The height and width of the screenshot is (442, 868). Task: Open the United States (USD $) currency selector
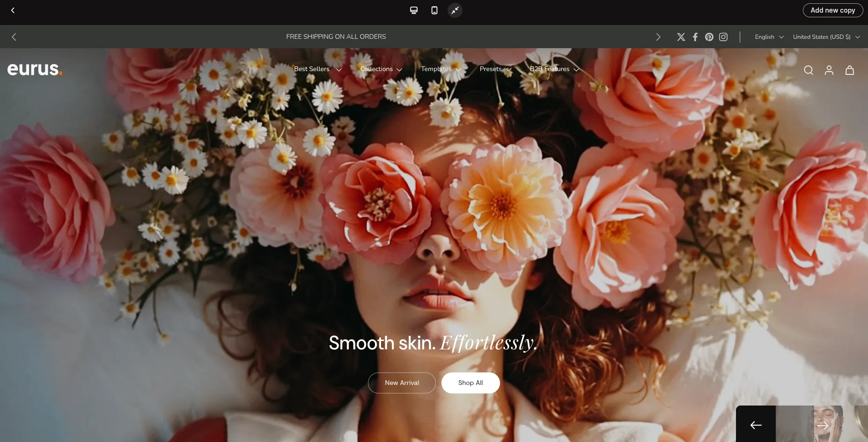pos(826,37)
